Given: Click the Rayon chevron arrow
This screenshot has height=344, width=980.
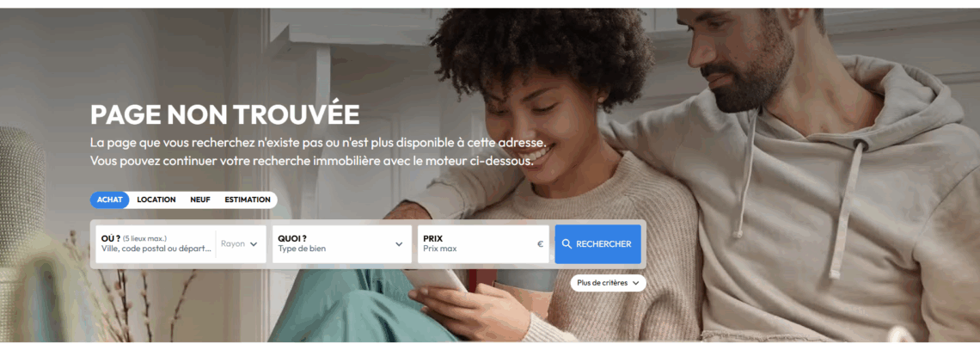Looking at the screenshot, I should [254, 244].
